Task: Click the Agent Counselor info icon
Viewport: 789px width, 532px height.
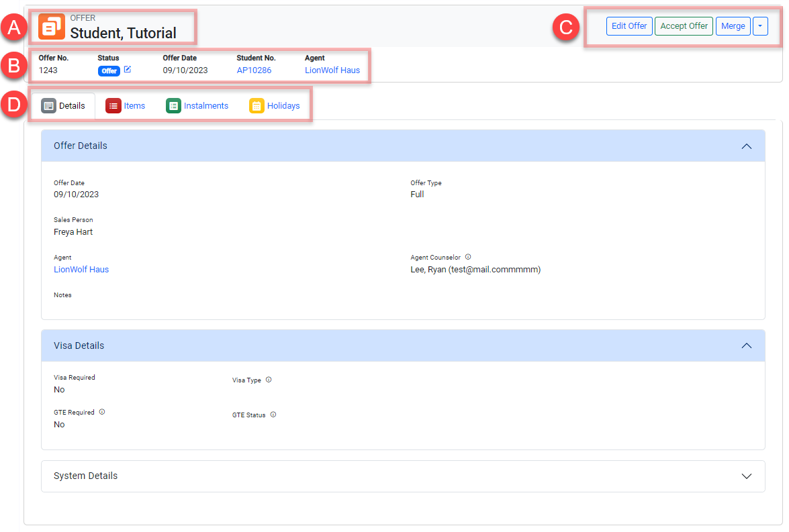Action: tap(468, 257)
